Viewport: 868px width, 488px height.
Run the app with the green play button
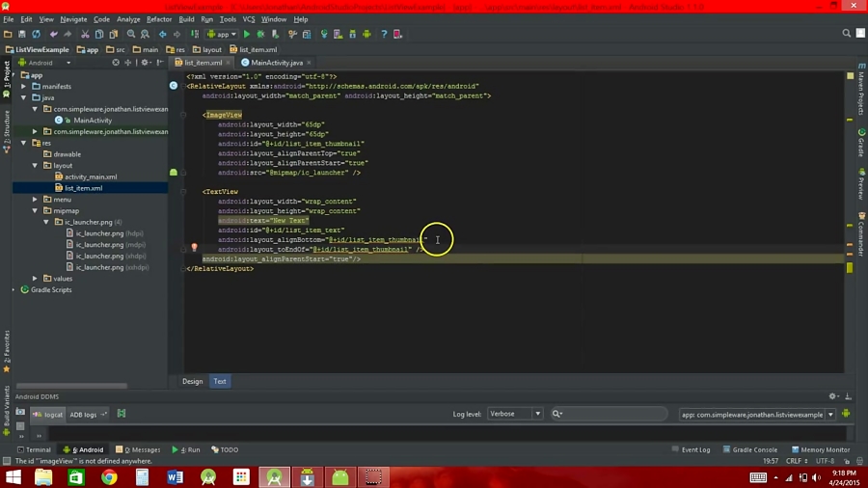click(247, 34)
